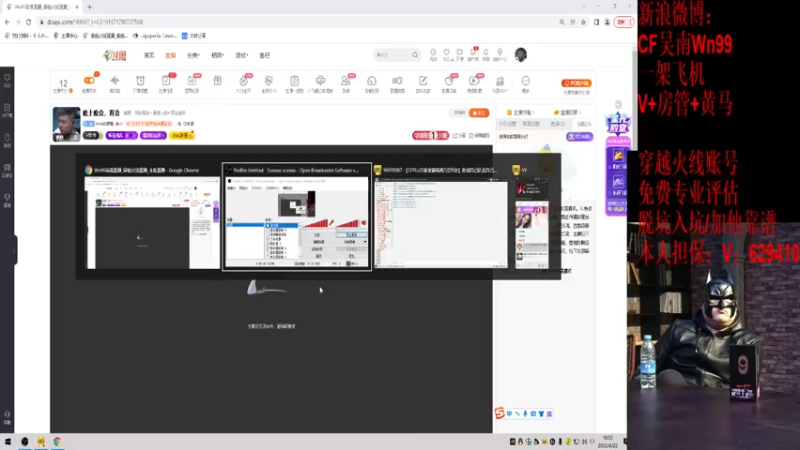Open the more (…) circle in streamer toolbar

(526, 81)
